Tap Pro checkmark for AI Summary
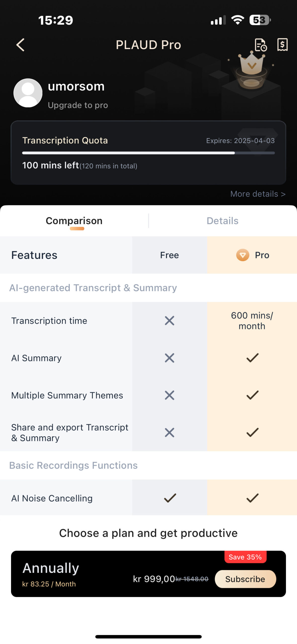The width and height of the screenshot is (297, 644). [x=252, y=357]
